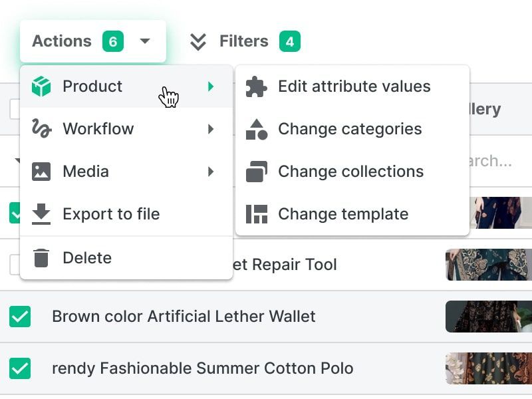Click the Media image icon

click(x=41, y=172)
